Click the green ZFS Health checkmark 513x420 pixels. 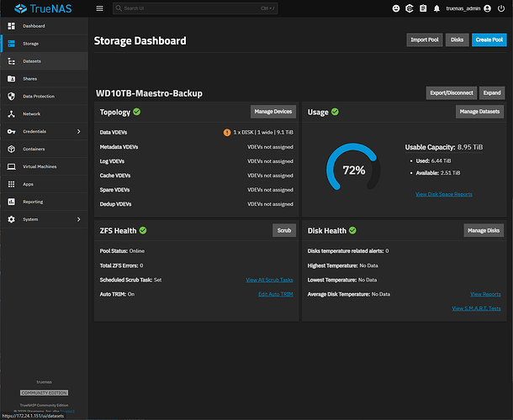[x=143, y=230]
